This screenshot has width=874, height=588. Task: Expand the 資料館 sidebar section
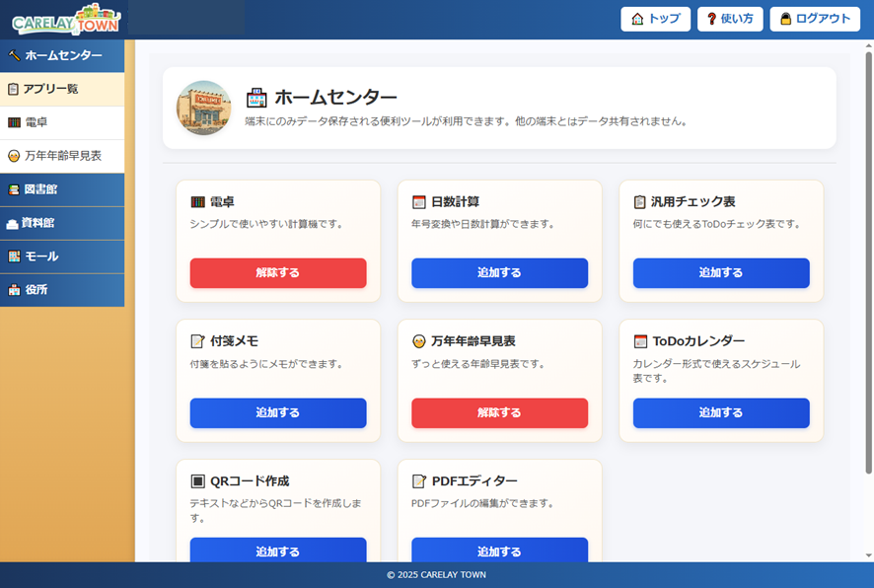62,223
